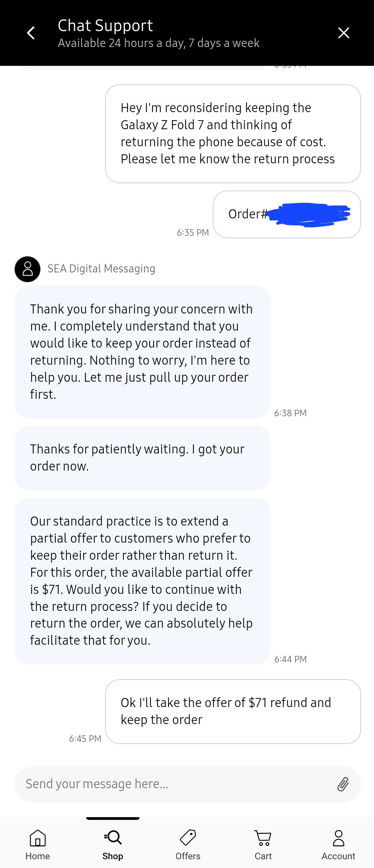Select the Galaxy Z Fold 7 return message
Image resolution: width=374 pixels, height=868 pixels.
pyautogui.click(x=233, y=134)
